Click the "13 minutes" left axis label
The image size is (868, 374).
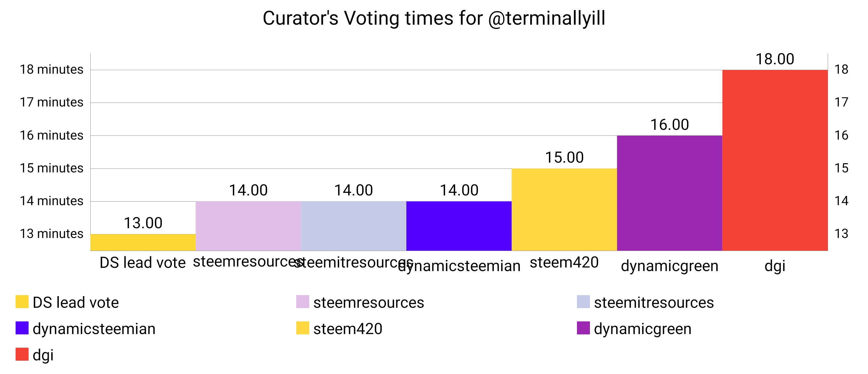pyautogui.click(x=51, y=234)
